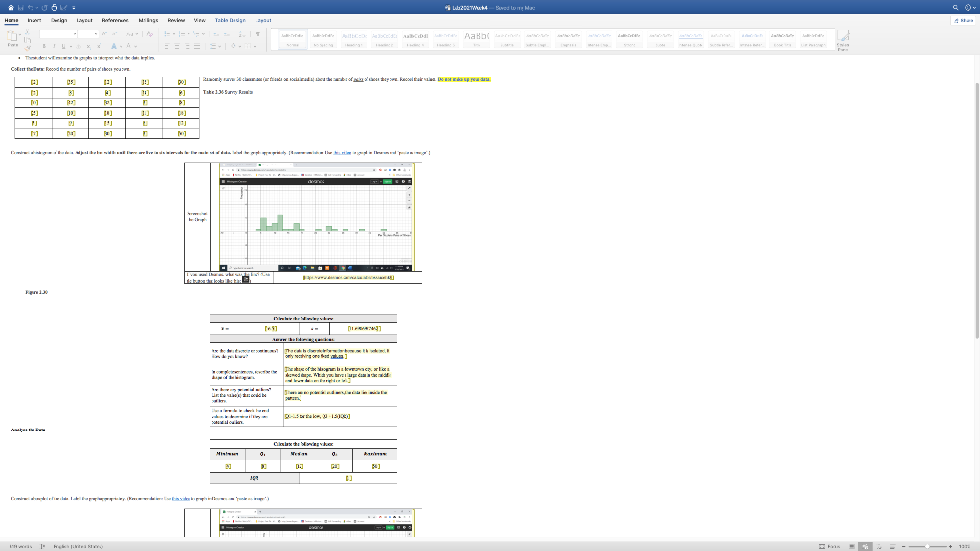Image resolution: width=980 pixels, height=551 pixels.
Task: Apply the Heading 1 style
Action: tap(354, 40)
